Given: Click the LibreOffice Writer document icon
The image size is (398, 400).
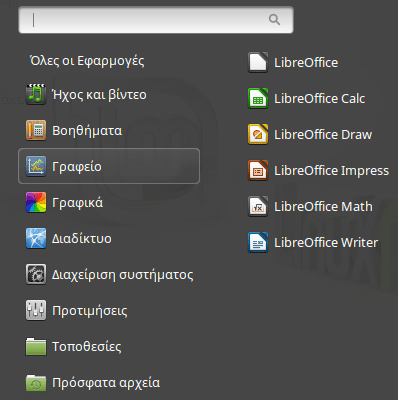Looking at the screenshot, I should coord(258,242).
